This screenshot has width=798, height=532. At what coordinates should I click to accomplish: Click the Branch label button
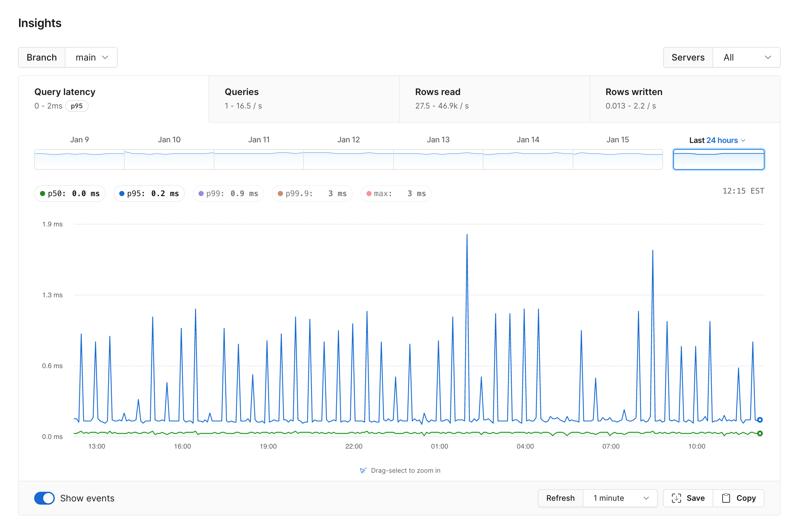pyautogui.click(x=42, y=57)
